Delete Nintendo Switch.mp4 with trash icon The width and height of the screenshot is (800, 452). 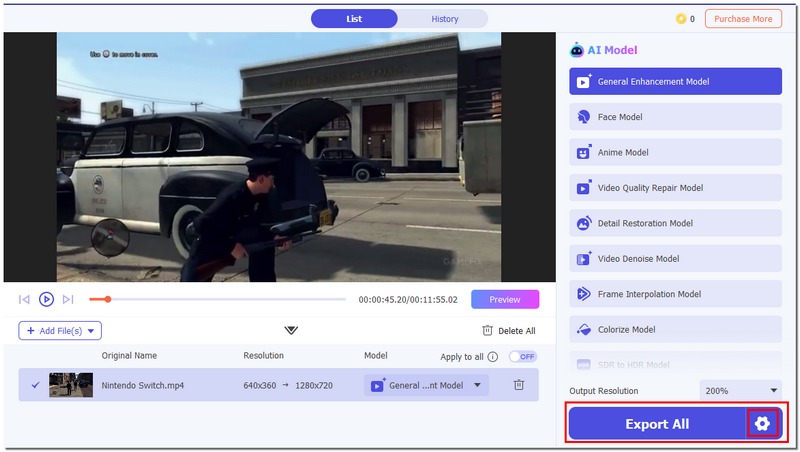[x=519, y=385]
